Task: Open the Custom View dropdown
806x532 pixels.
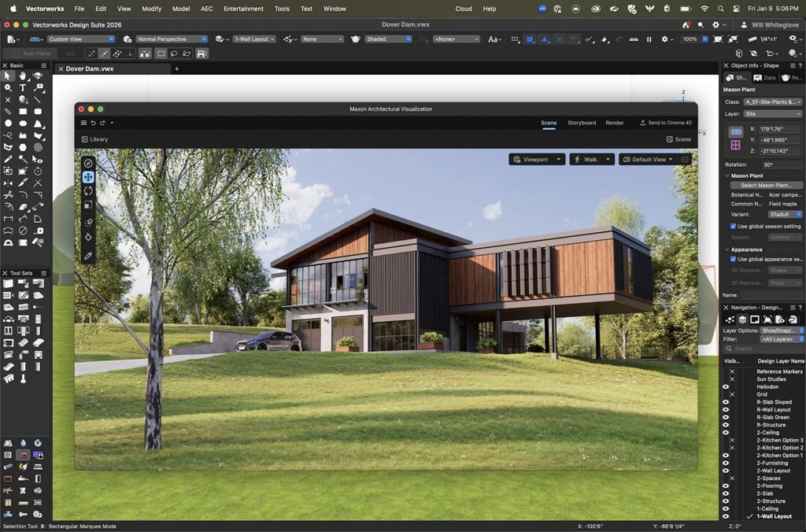Action: pyautogui.click(x=81, y=39)
